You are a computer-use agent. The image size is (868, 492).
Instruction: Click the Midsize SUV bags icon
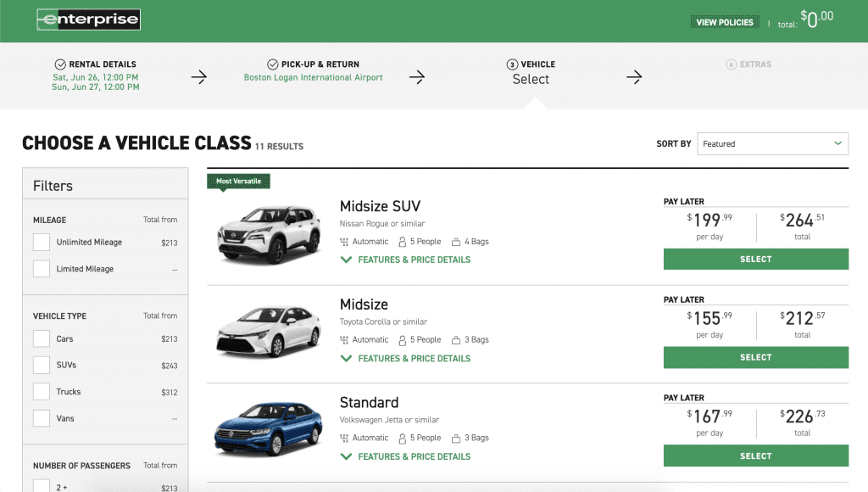[x=456, y=242]
